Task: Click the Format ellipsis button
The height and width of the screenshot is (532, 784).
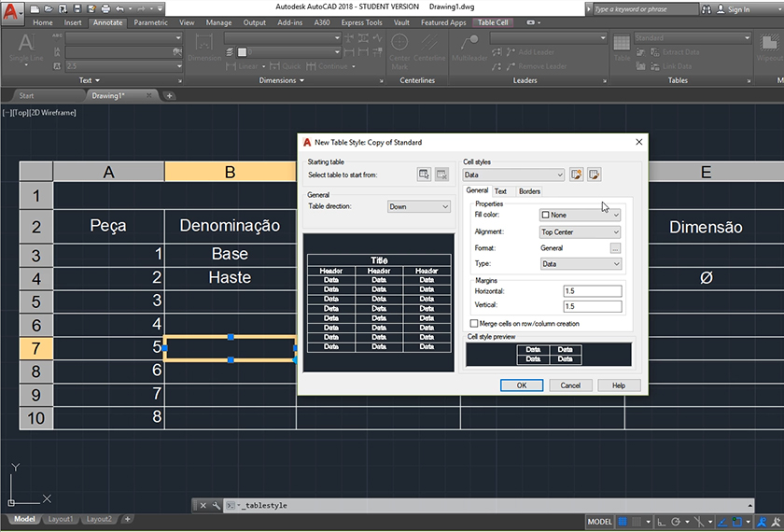Action: tap(615, 248)
